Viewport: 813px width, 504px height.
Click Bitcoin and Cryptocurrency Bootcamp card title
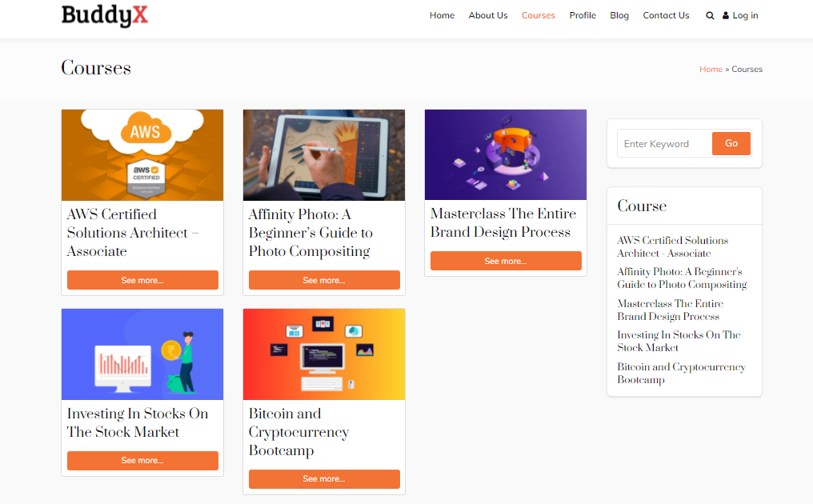pos(298,432)
